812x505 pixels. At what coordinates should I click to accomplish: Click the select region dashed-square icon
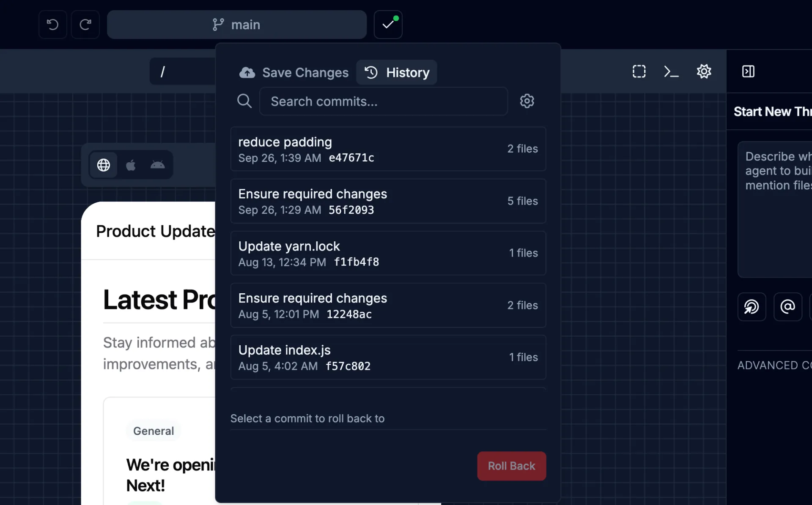(639, 71)
